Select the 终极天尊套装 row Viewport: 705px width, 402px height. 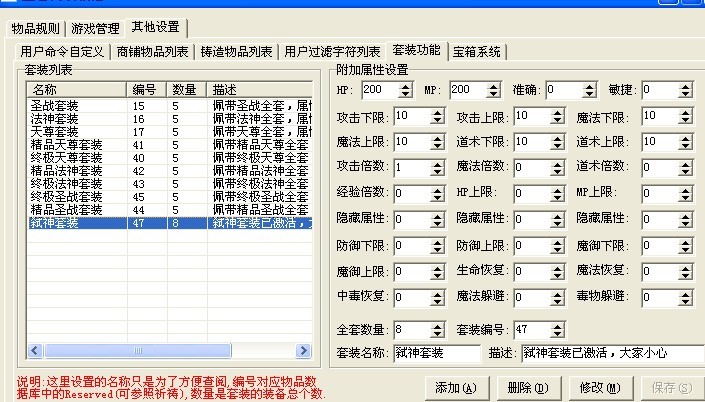click(x=170, y=158)
